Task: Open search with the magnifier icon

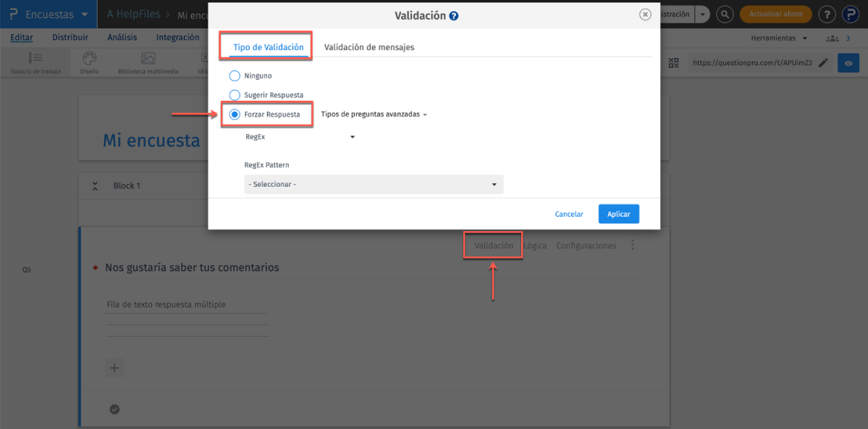Action: click(724, 14)
